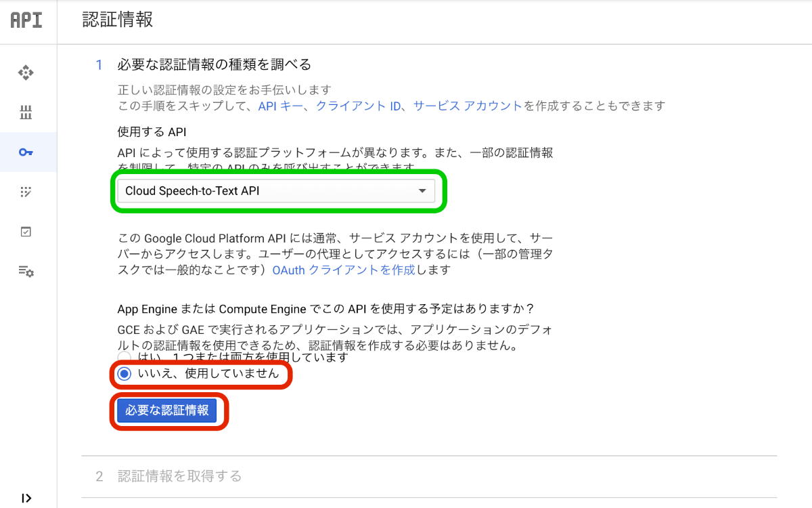The image size is (812, 508).
Task: Click the 使用する API label
Action: (152, 131)
